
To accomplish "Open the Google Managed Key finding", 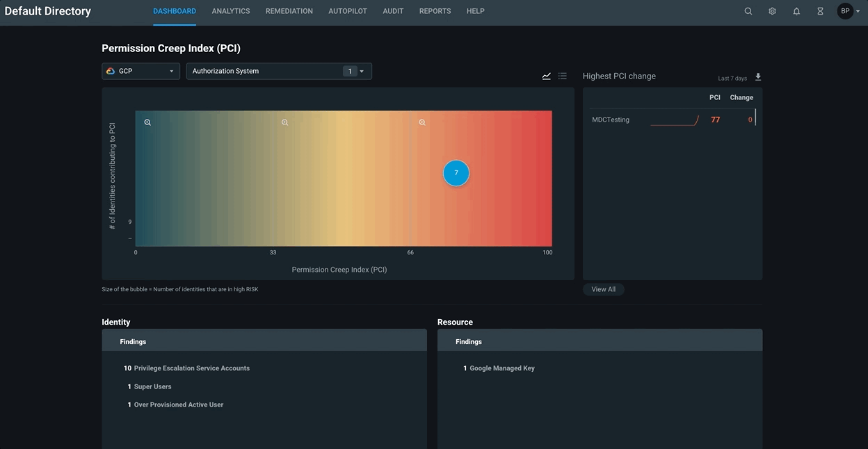I will tap(501, 368).
